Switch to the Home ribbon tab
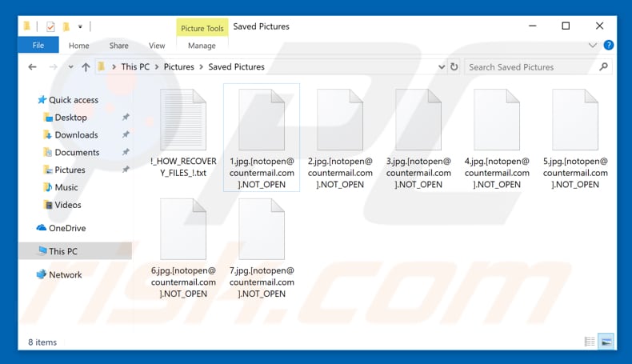The image size is (632, 364). click(x=78, y=46)
